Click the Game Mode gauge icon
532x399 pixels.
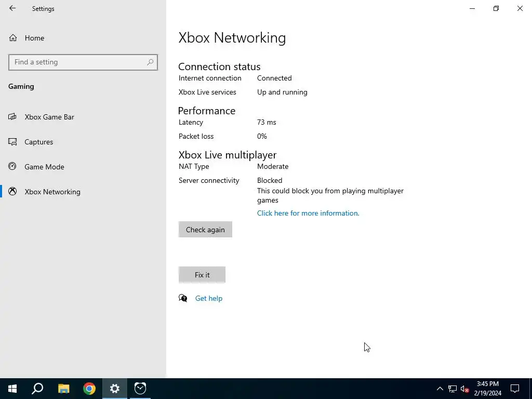(12, 166)
